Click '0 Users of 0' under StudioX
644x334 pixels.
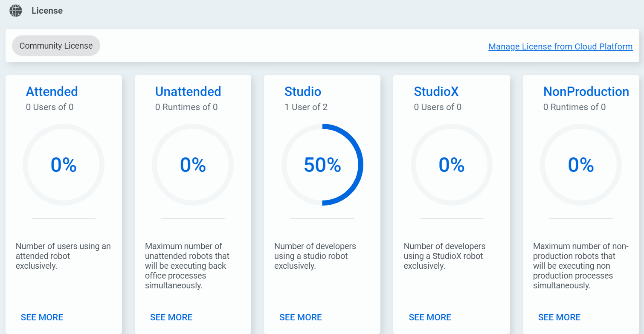(x=438, y=107)
